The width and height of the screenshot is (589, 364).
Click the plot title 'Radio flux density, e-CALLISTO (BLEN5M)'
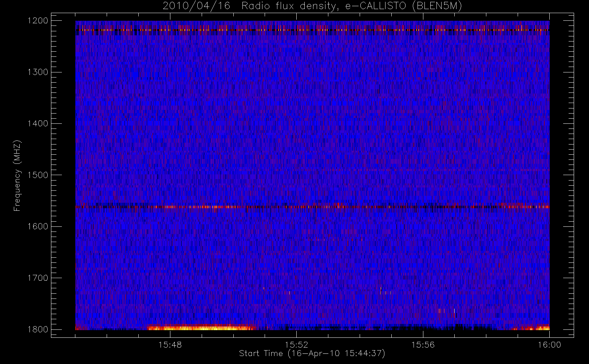[352, 6]
